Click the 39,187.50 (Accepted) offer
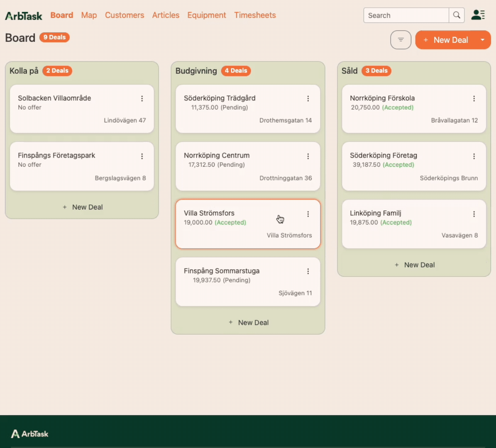The image size is (496, 448). coord(384,165)
